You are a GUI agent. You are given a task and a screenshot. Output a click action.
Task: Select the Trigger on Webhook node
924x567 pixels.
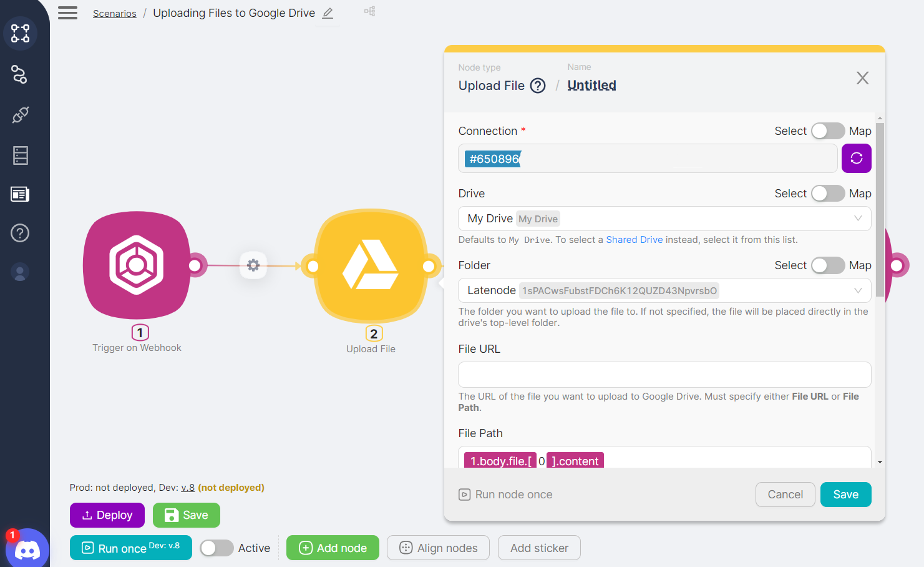(137, 265)
